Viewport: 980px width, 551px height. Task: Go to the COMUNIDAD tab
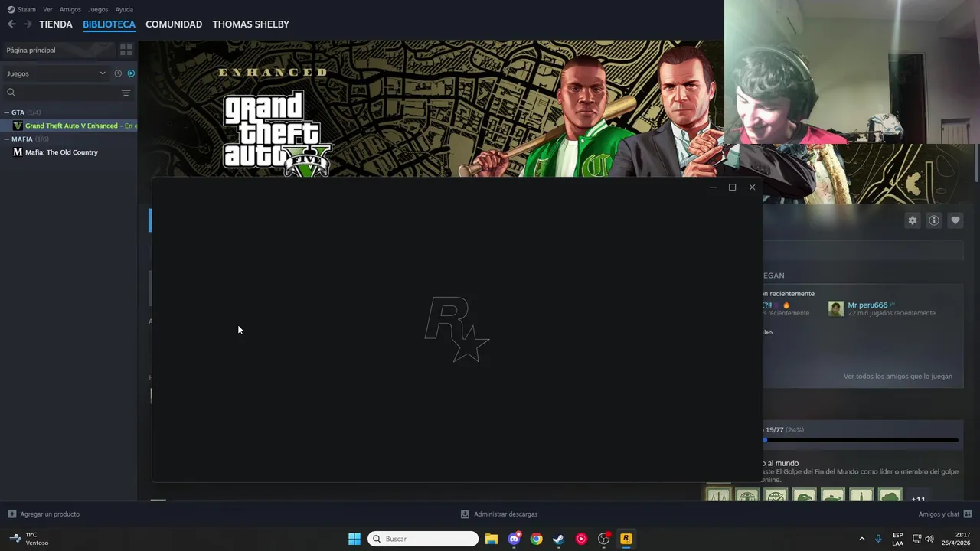(174, 24)
